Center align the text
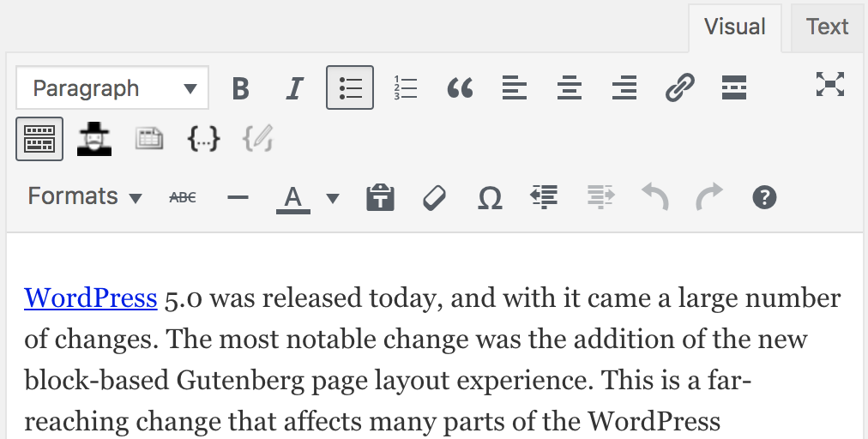This screenshot has height=439, width=868. pos(570,88)
